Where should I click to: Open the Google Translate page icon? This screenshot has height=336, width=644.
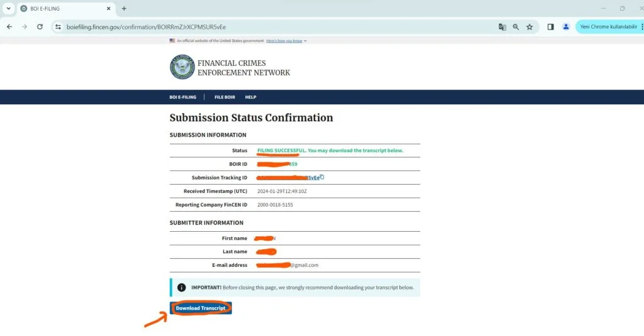[x=502, y=27]
